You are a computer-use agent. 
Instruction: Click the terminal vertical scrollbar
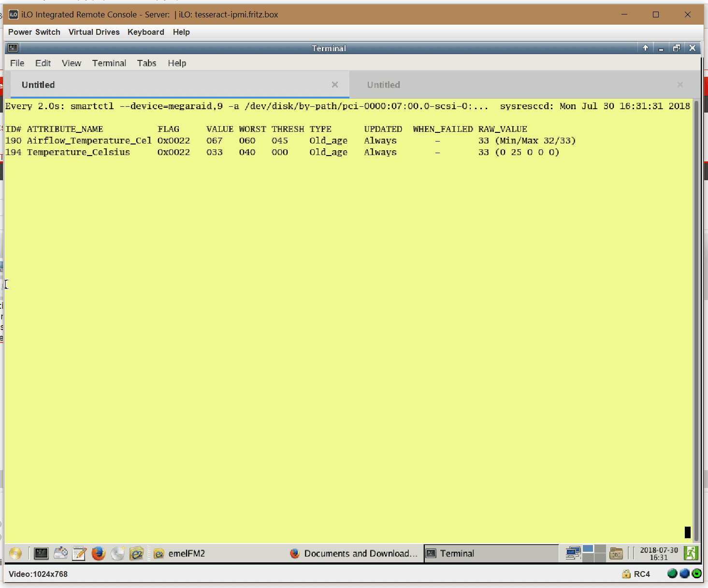[x=696, y=321]
